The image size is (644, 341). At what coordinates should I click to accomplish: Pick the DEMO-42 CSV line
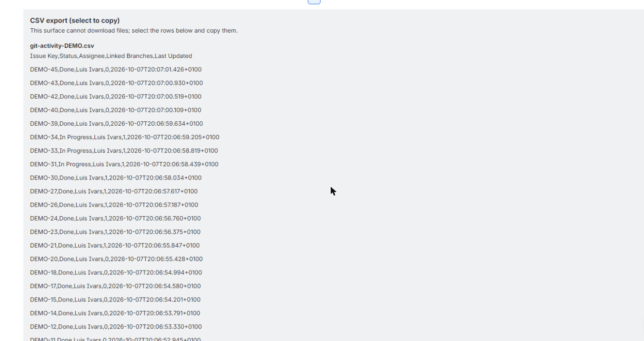pos(116,96)
